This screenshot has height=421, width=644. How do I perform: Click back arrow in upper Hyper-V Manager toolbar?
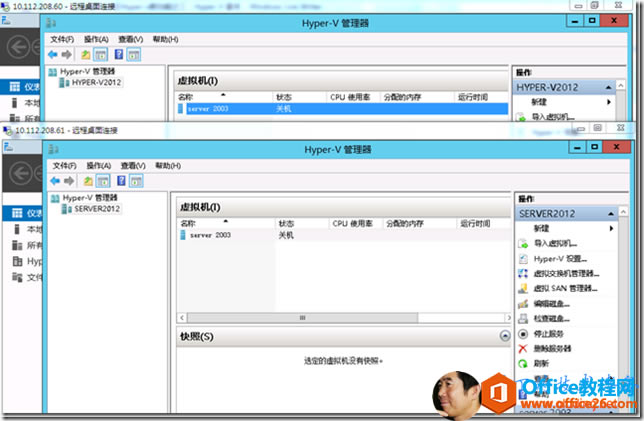[x=53, y=54]
